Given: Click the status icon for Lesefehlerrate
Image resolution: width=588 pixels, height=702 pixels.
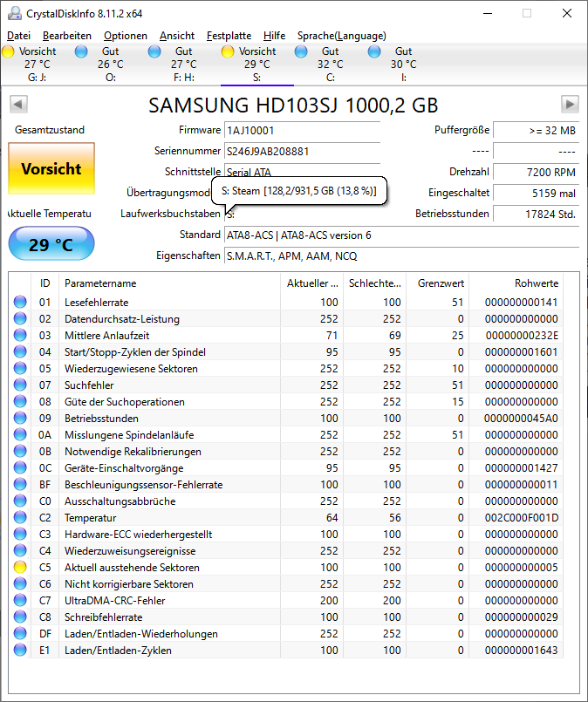Looking at the screenshot, I should coord(20,303).
